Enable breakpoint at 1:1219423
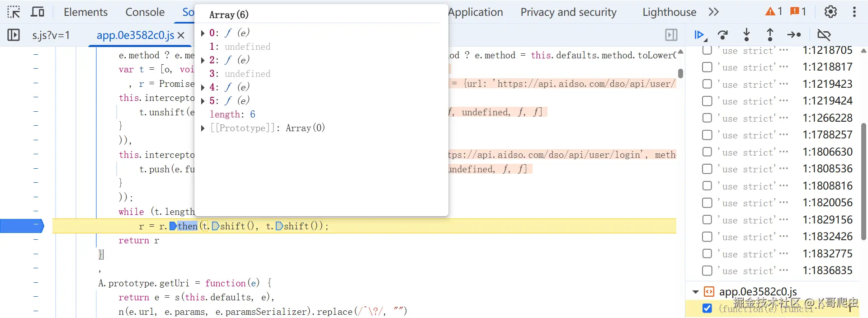This screenshot has height=318, width=868. (x=707, y=84)
